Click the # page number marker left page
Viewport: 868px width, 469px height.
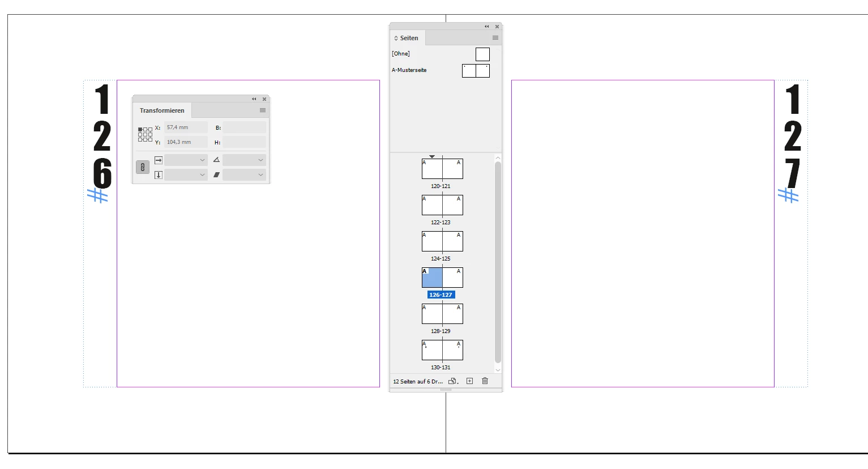[x=98, y=195]
